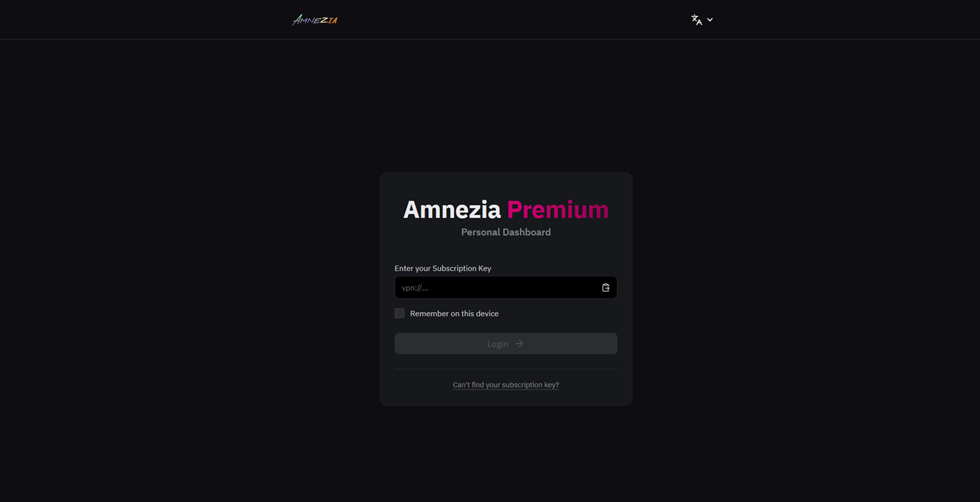Open "Can't find your subscription key?" link
This screenshot has width=980, height=502.
506,385
